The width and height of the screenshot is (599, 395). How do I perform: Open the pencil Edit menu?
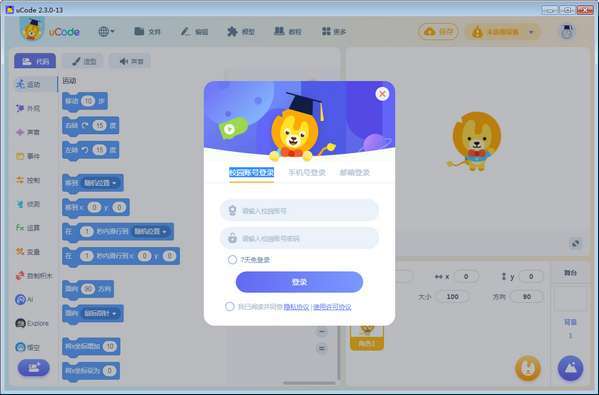[x=194, y=32]
